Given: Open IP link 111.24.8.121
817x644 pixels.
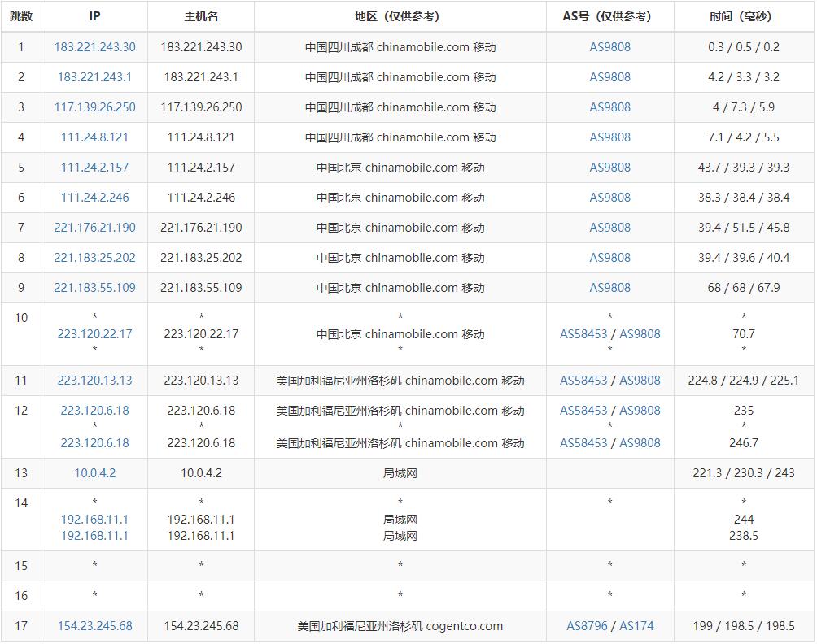Looking at the screenshot, I should click(95, 137).
